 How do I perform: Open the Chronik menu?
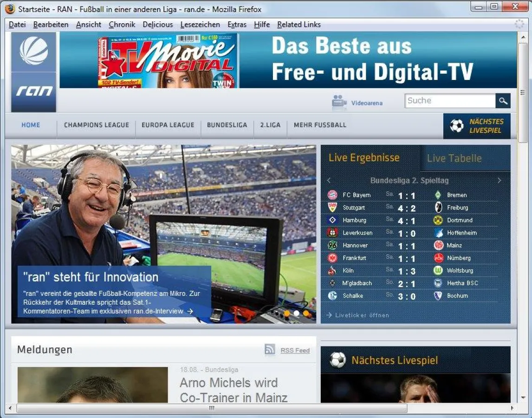coord(122,25)
